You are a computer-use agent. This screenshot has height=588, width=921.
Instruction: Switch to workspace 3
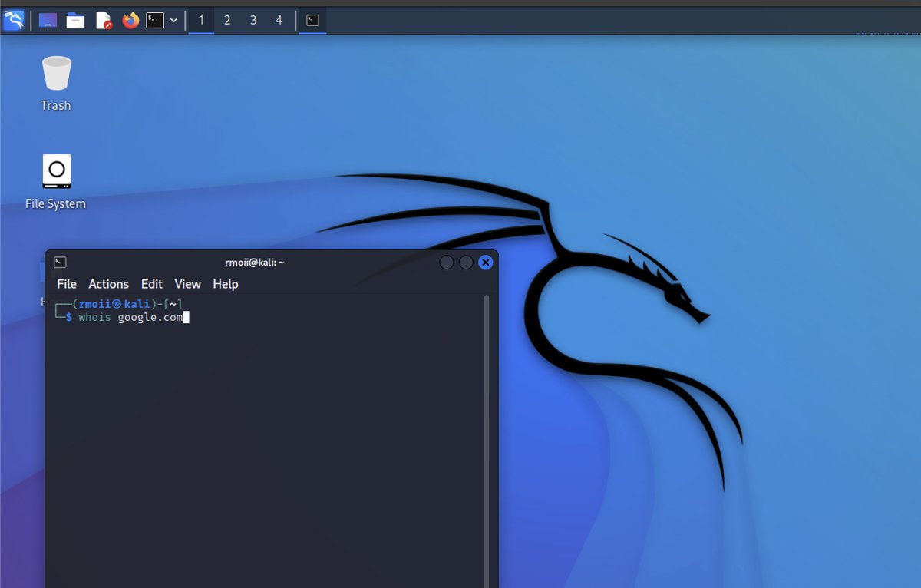click(253, 21)
